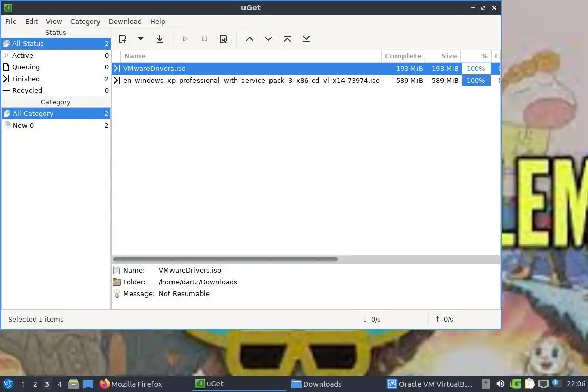Select the All Category row
The height and width of the screenshot is (392, 588).
pos(56,113)
